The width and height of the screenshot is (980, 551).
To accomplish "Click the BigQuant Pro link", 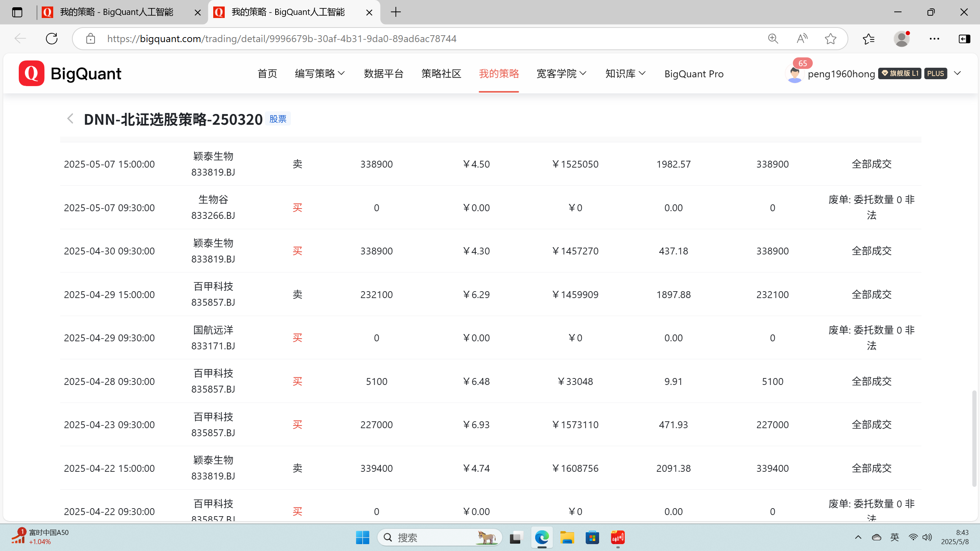I will click(694, 74).
